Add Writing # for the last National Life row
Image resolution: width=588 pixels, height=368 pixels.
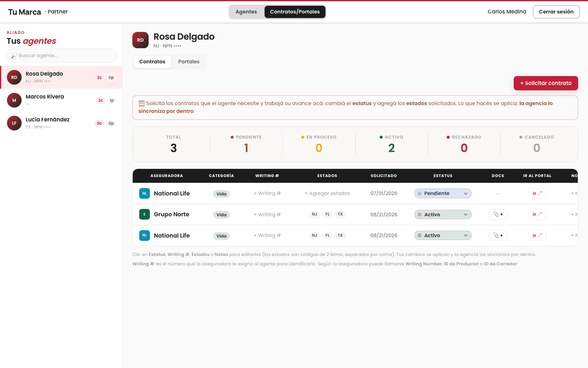(x=267, y=236)
